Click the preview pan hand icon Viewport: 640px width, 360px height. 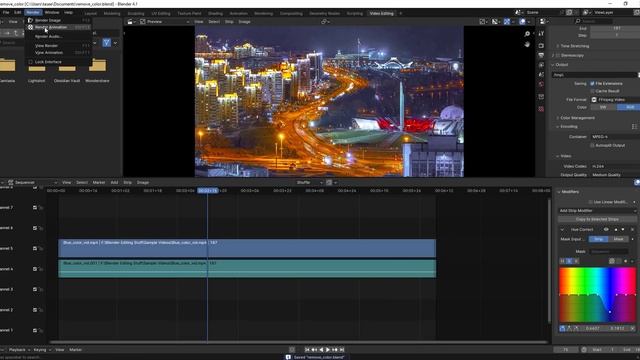coord(527,44)
